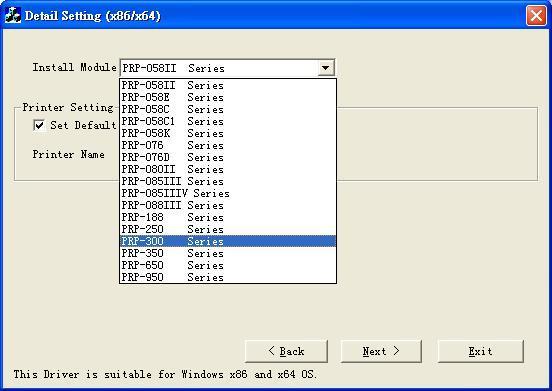Click the Detail Setting title bar app icon
Screen dimensions: 552x391
tap(13, 15)
